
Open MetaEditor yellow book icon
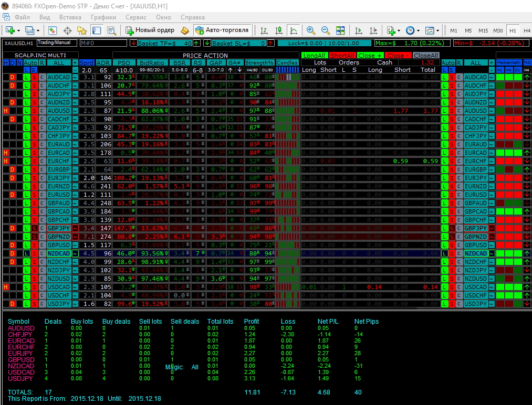pyautogui.click(x=184, y=30)
